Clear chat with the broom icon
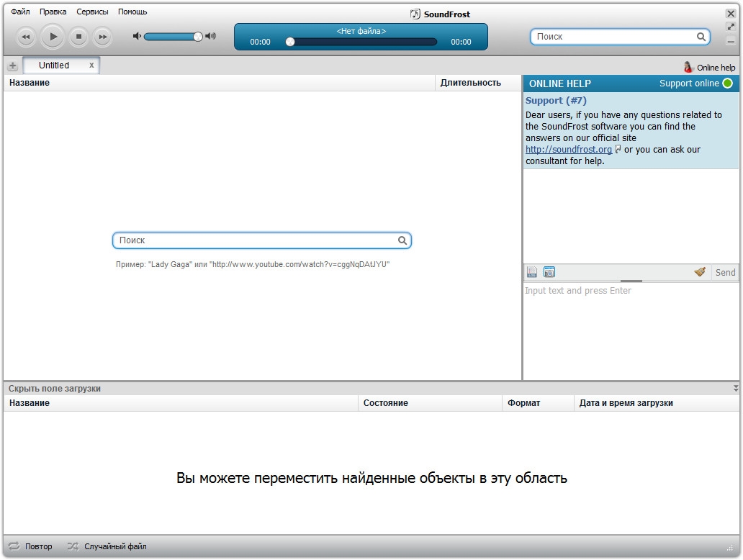The height and width of the screenshot is (560, 743). coord(700,272)
